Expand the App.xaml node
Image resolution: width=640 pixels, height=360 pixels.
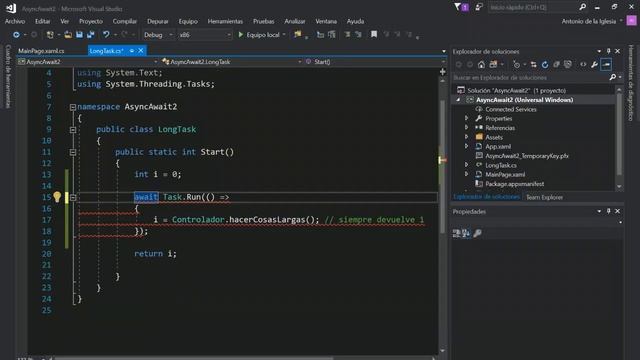pyautogui.click(x=467, y=147)
